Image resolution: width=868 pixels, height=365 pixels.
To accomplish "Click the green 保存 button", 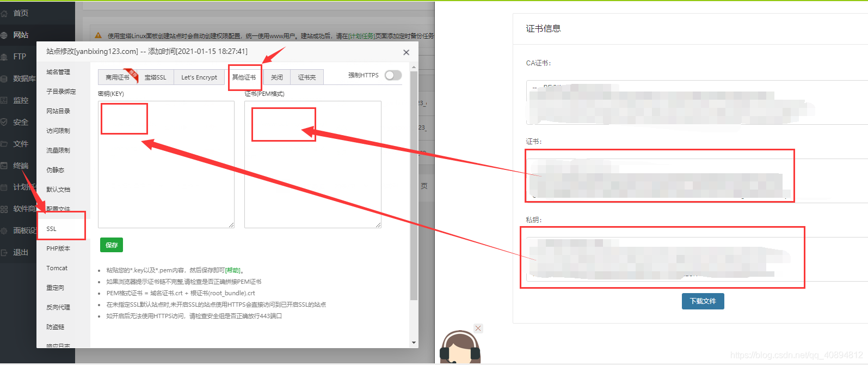I will click(x=112, y=245).
